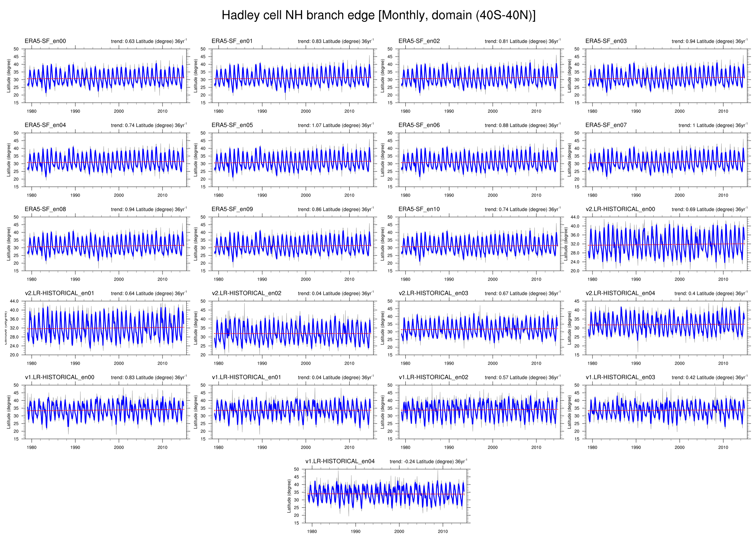Select the v2.LR-HISTORICAL_en01 chart
Image resolution: width=756 pixels, height=543 pixels.
(106, 328)
